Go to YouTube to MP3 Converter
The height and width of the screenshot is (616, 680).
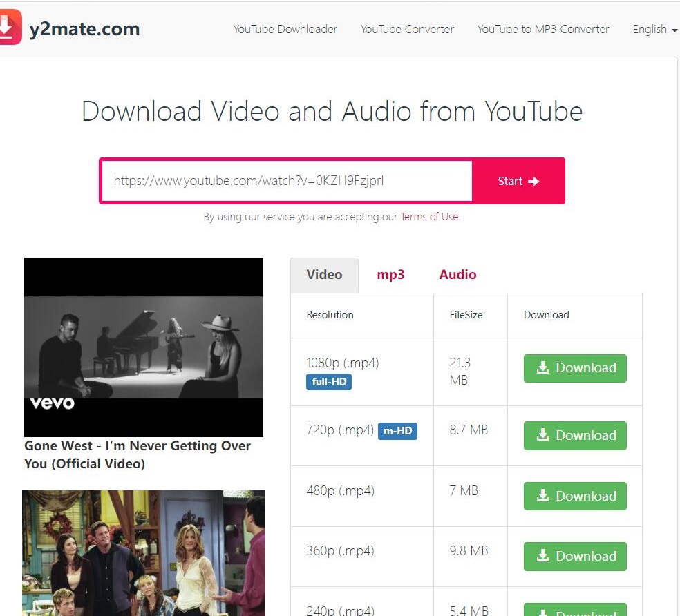[543, 29]
